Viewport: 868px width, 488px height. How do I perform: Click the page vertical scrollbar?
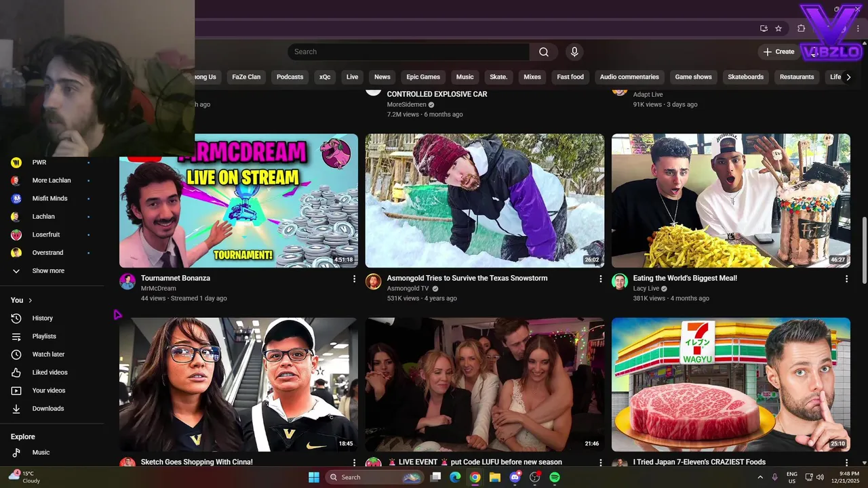tap(864, 251)
